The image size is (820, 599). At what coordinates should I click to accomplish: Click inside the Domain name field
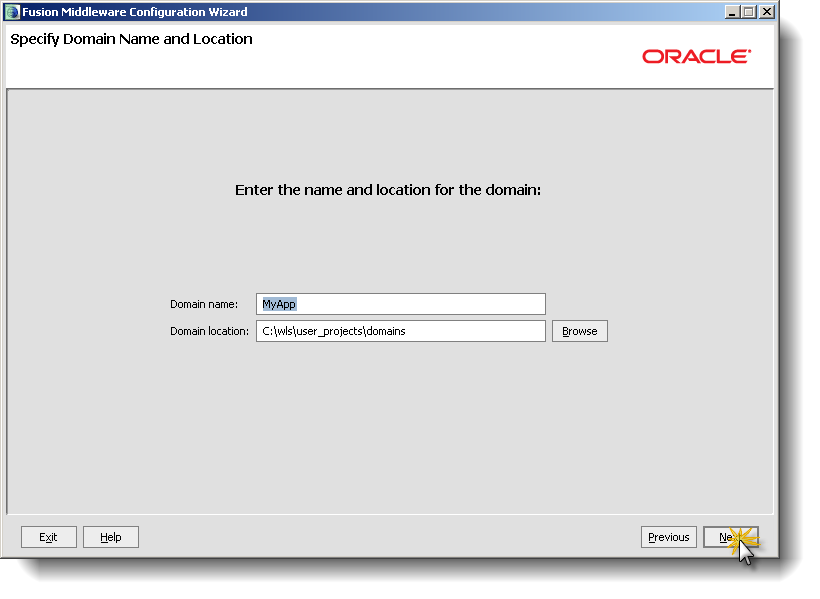[x=400, y=303]
